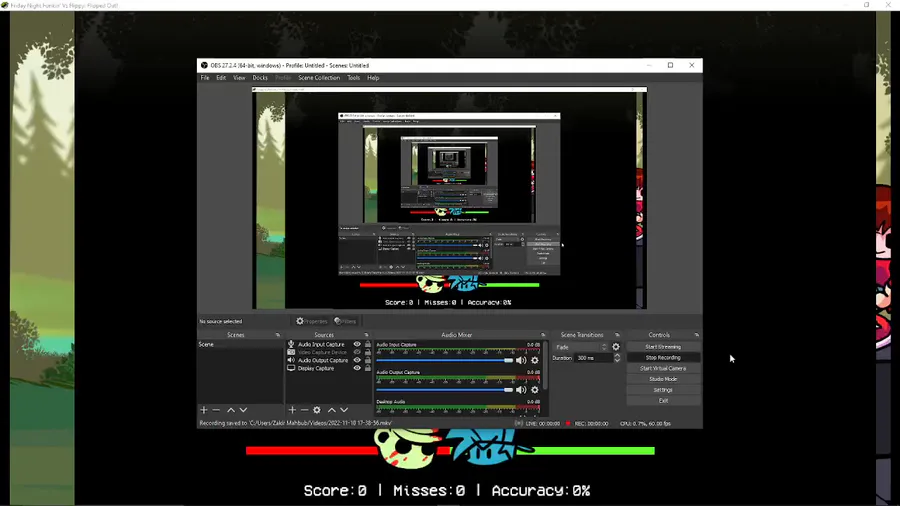Click the 'Recording saved to' status text
The width and height of the screenshot is (900, 506).
point(296,423)
